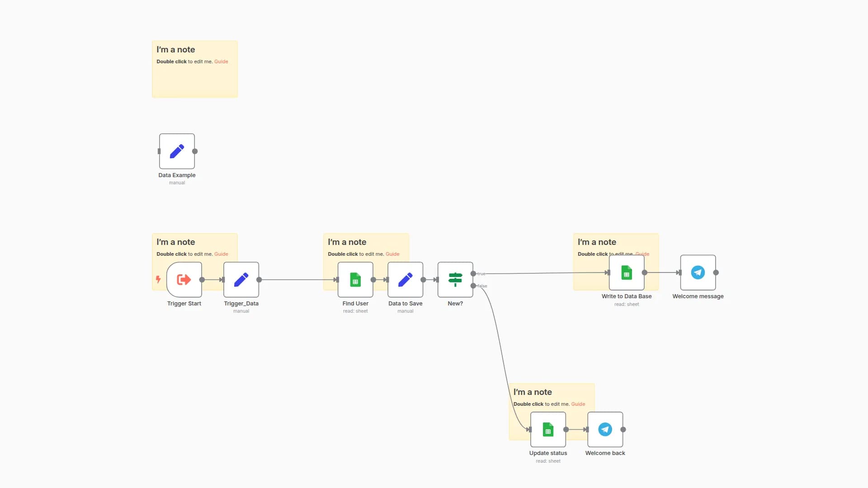Open Guide link in note above Trigger Start

(221, 254)
